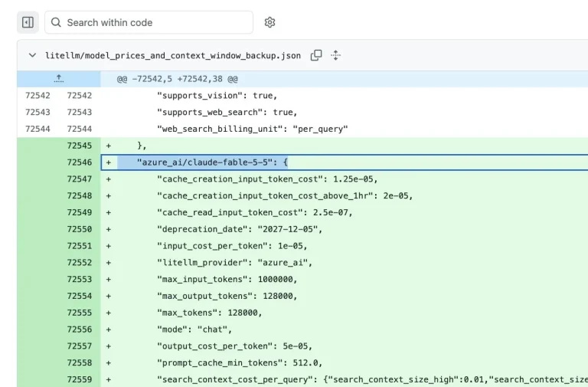Select new line number 72545
The height and width of the screenshot is (387, 588).
[x=80, y=146]
